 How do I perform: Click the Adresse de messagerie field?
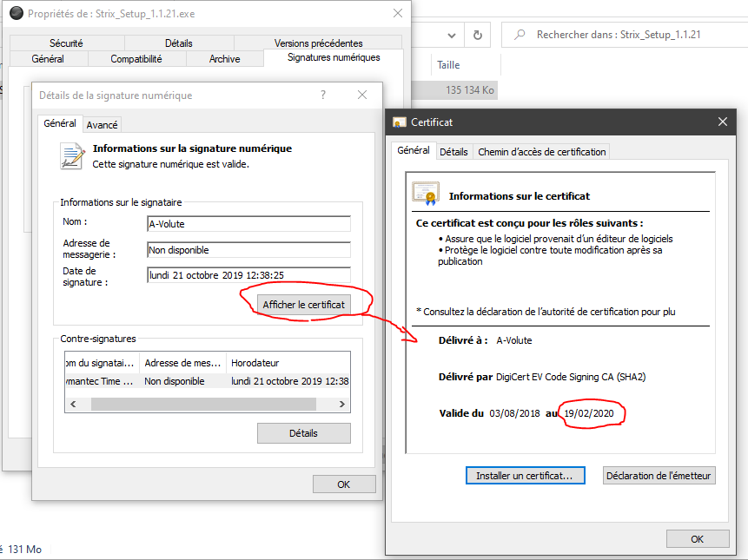pyautogui.click(x=248, y=250)
